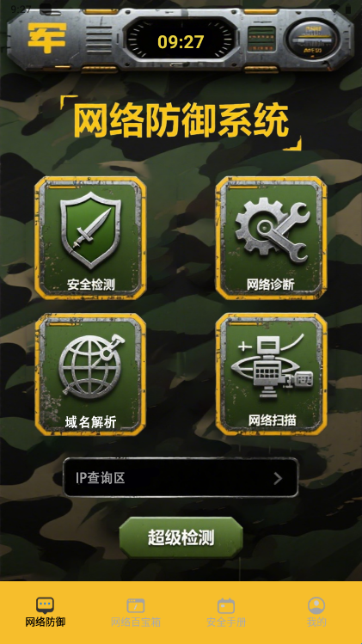The width and height of the screenshot is (362, 644).
Task: Tap the 安全手册 calendar icon
Action: (226, 605)
